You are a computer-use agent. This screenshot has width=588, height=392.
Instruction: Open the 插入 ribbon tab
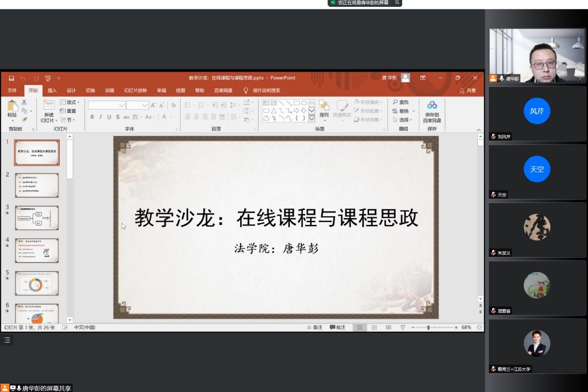point(52,91)
